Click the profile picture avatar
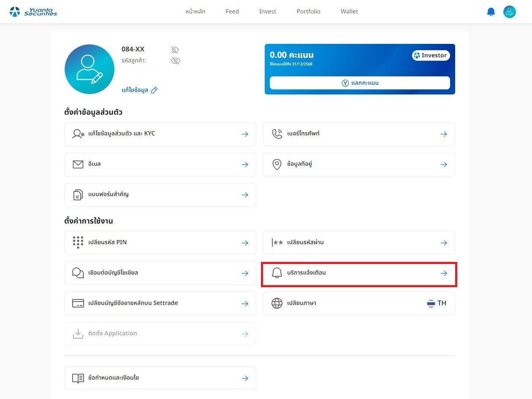This screenshot has height=399, width=532. (x=90, y=69)
